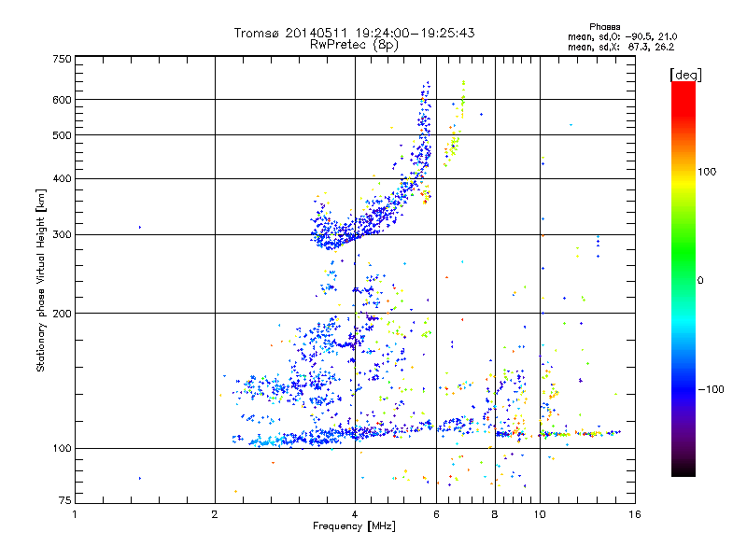Screen dimensions: 747x560
Task: Click the 4 MHz frequency axis label
Action: [355, 514]
